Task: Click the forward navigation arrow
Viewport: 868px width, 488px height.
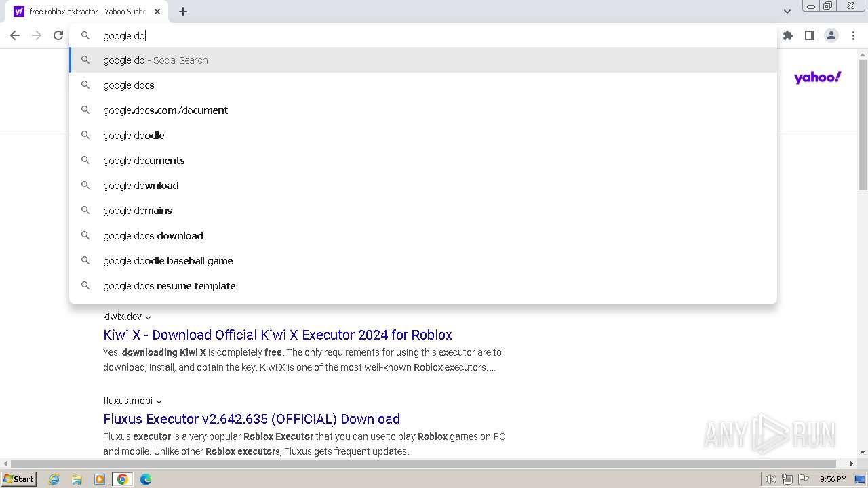Action: click(x=37, y=35)
